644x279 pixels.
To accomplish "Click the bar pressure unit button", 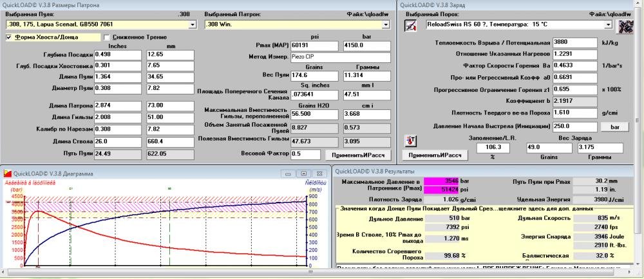I will pyautogui.click(x=614, y=127).
